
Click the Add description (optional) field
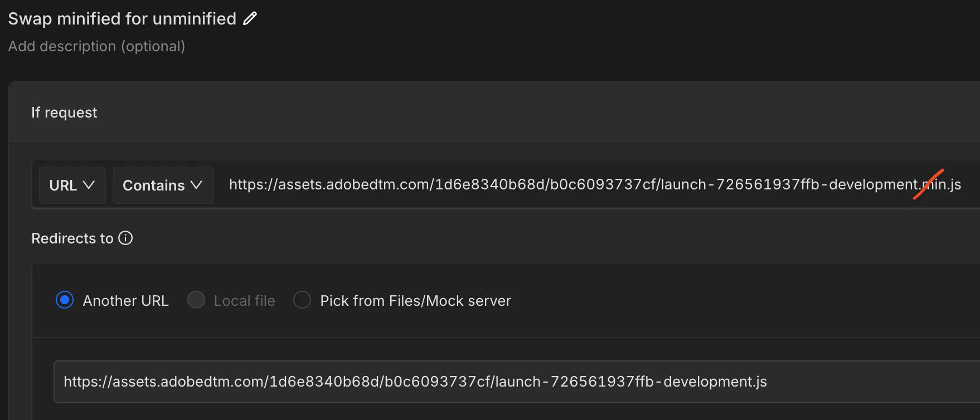pos(96,46)
